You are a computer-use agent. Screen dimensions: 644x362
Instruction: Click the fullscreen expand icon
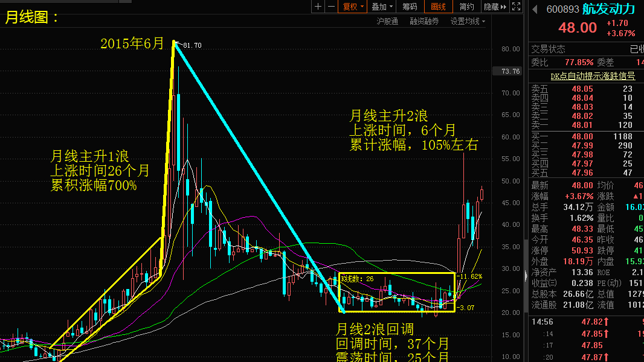point(516,7)
